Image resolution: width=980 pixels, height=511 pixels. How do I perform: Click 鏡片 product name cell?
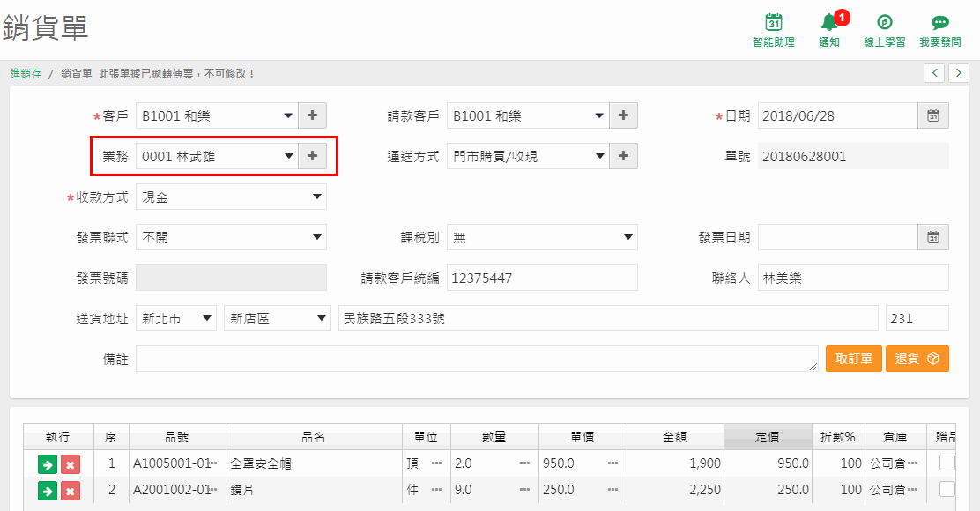[314, 490]
